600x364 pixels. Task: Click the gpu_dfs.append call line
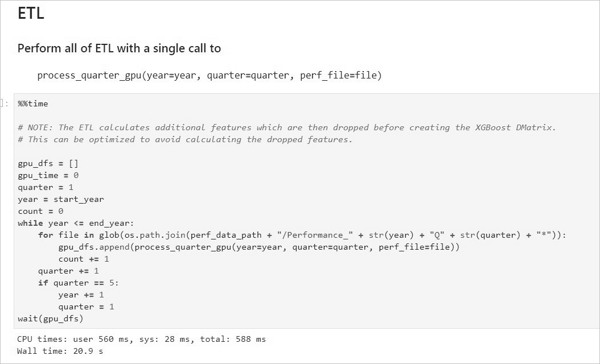(x=258, y=247)
